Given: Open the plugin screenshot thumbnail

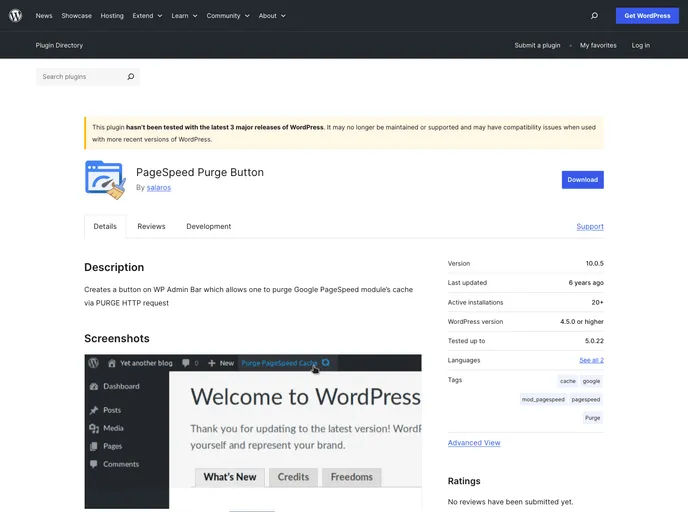Looking at the screenshot, I should tap(253, 432).
